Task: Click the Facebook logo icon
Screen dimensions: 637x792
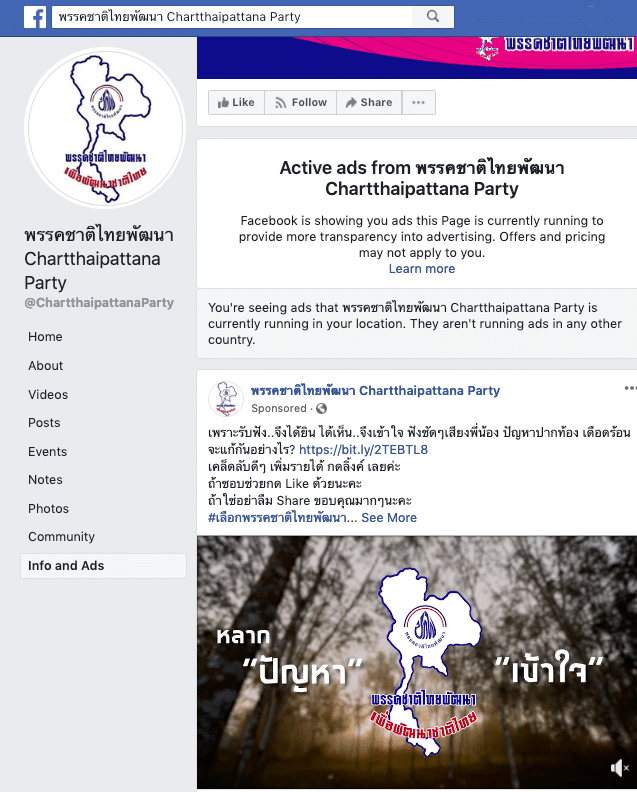Action: pyautogui.click(x=35, y=17)
